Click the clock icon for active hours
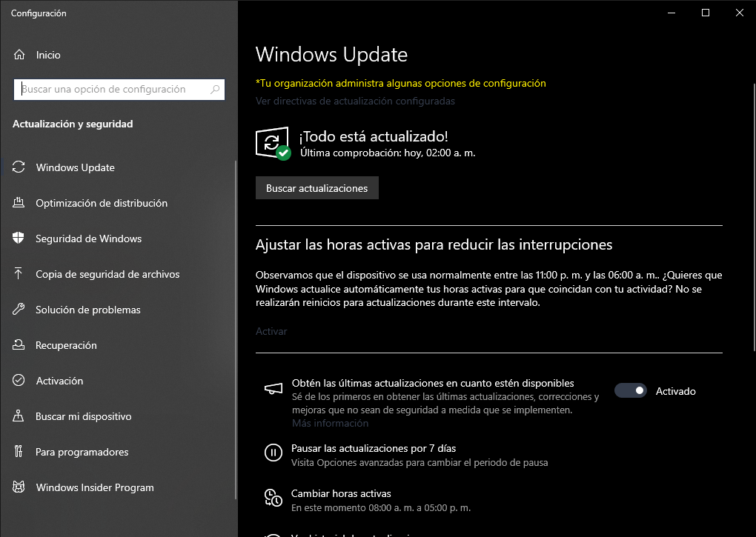This screenshot has height=537, width=756. (273, 498)
